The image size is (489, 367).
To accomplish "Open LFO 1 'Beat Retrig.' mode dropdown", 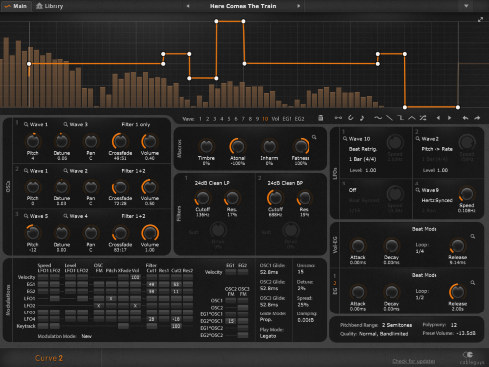I will (363, 149).
